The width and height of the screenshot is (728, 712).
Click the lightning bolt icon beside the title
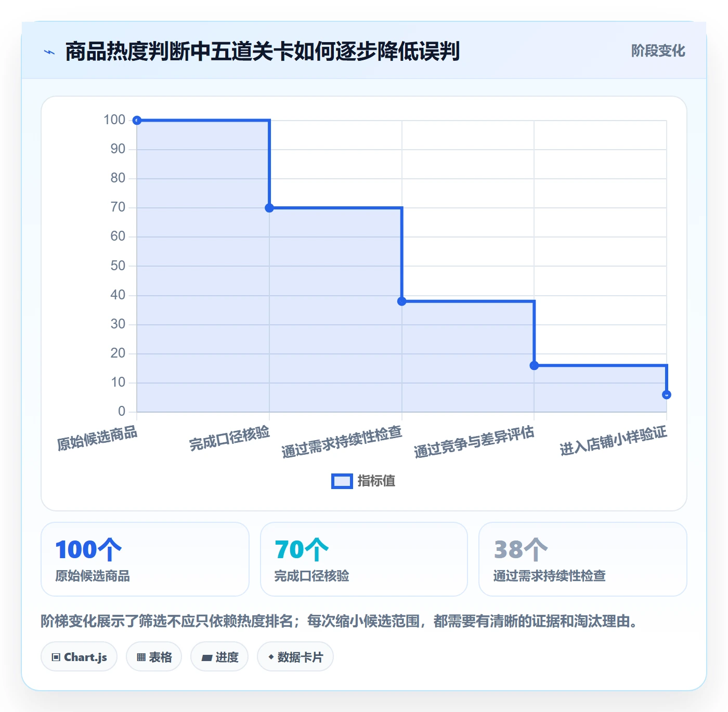coord(49,52)
